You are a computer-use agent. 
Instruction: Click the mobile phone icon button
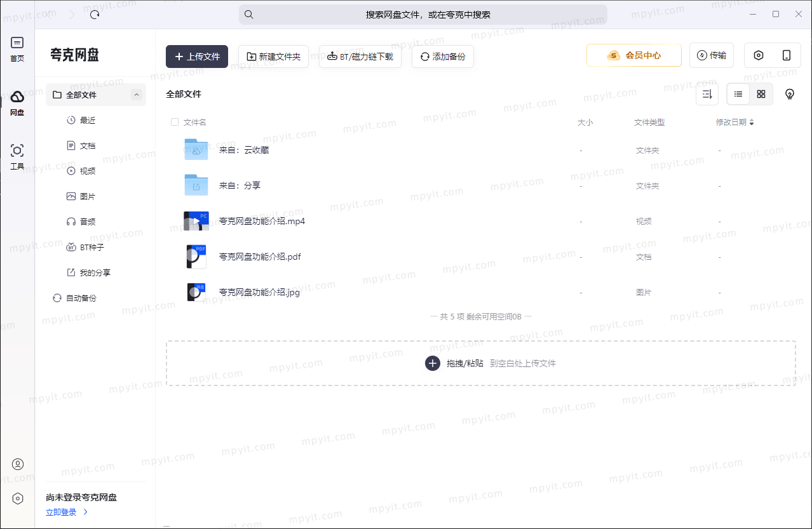click(x=787, y=55)
